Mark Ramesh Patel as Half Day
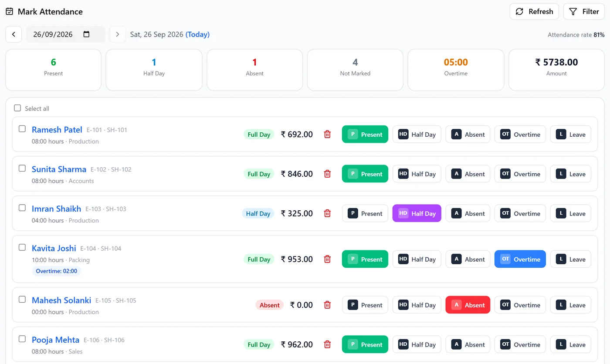Viewport: 610px width, 364px height. click(417, 135)
